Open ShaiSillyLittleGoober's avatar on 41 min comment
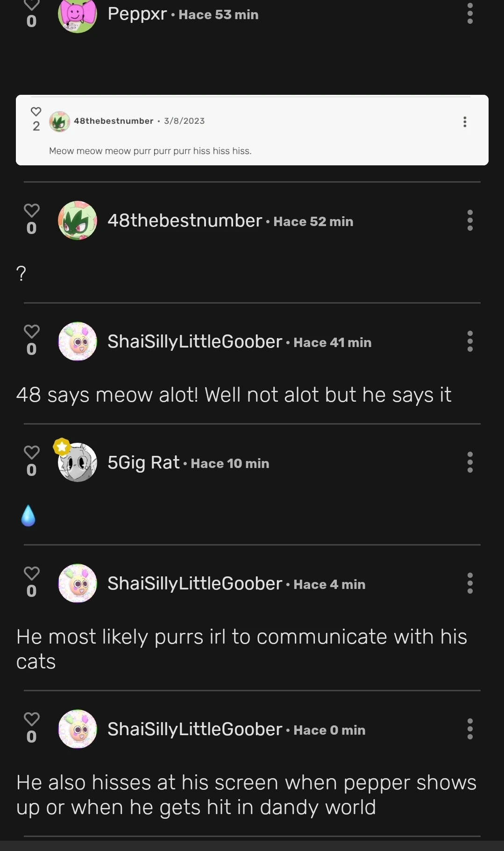The width and height of the screenshot is (504, 851). (x=78, y=341)
